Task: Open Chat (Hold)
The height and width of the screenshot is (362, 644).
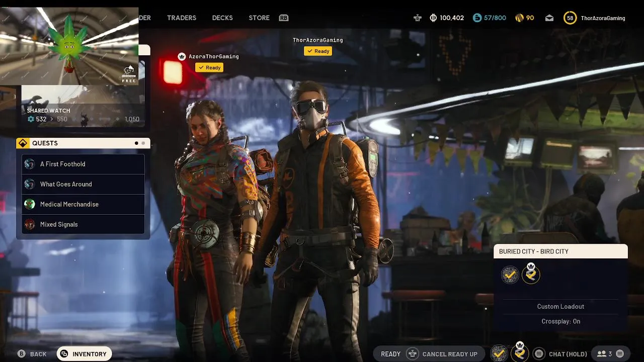Action: [x=568, y=354]
